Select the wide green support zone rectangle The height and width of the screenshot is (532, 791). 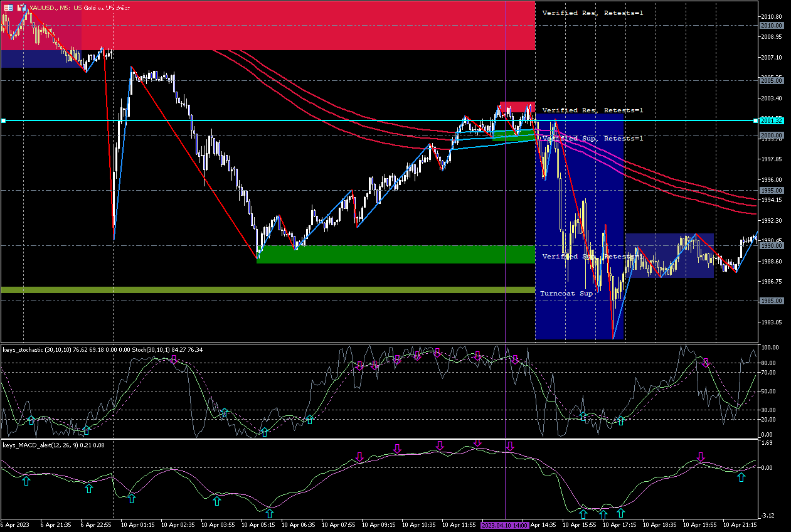click(x=396, y=254)
